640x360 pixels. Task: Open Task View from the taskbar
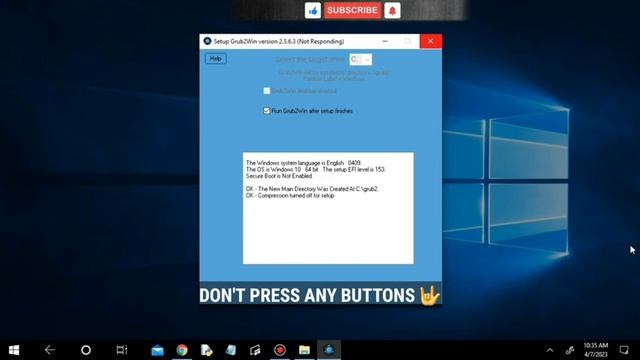click(x=122, y=350)
